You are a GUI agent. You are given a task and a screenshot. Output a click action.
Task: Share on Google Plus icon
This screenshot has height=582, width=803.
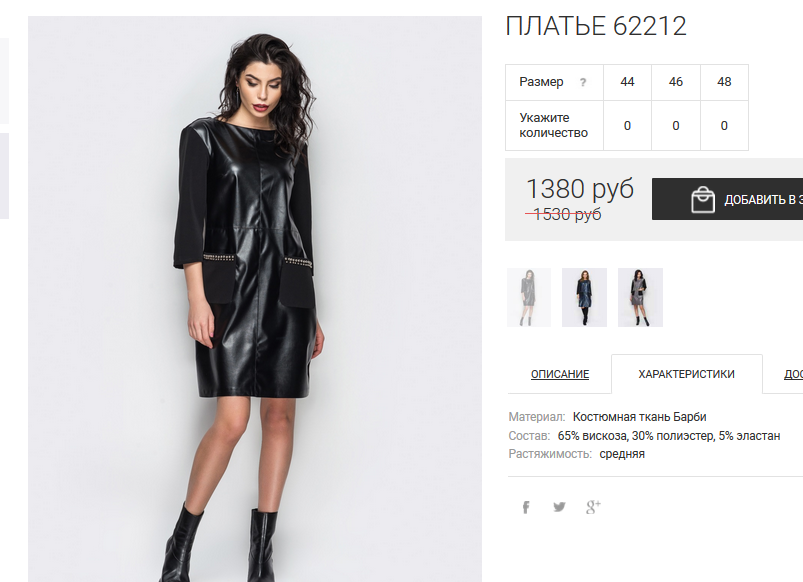click(x=593, y=507)
